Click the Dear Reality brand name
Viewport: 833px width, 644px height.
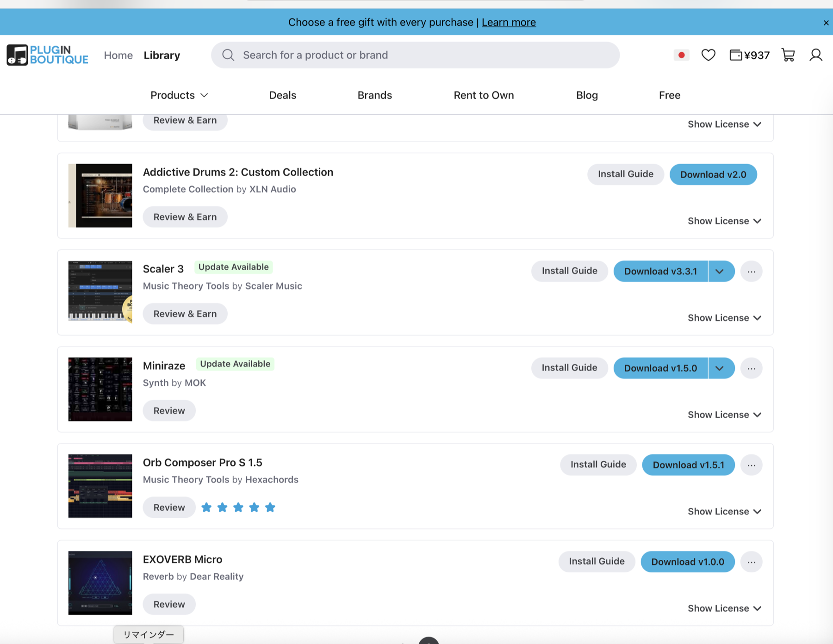pyautogui.click(x=217, y=576)
